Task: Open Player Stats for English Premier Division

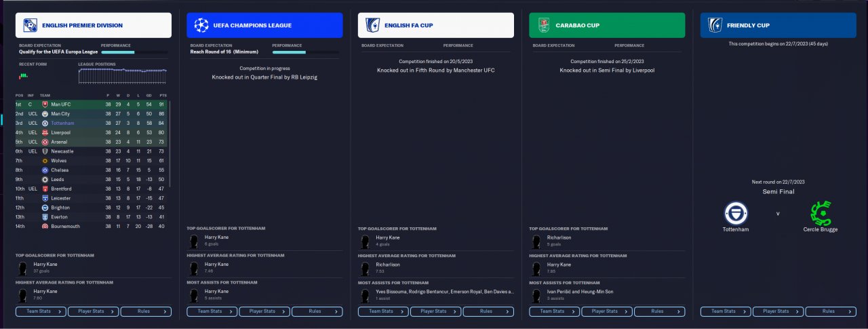Action: pos(93,311)
